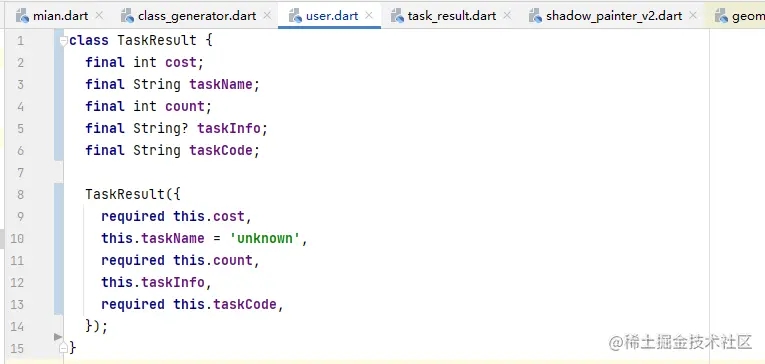Click the 'unknown' string literal

click(x=264, y=238)
